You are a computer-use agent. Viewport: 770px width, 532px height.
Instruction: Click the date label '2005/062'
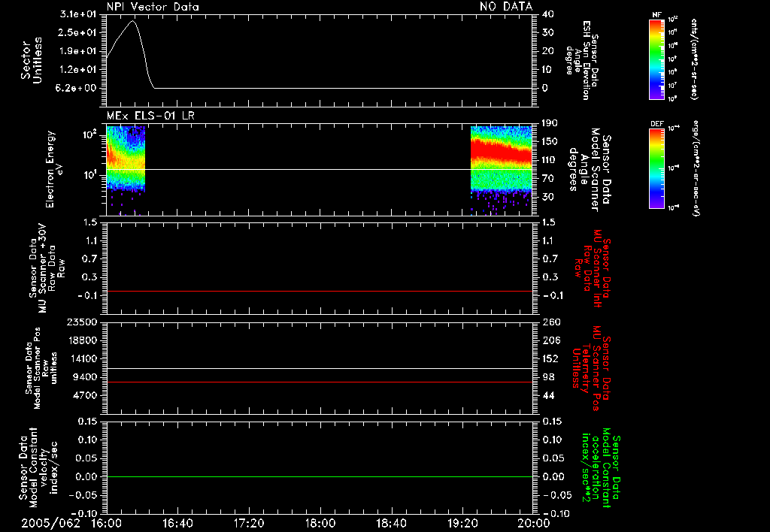click(x=50, y=523)
